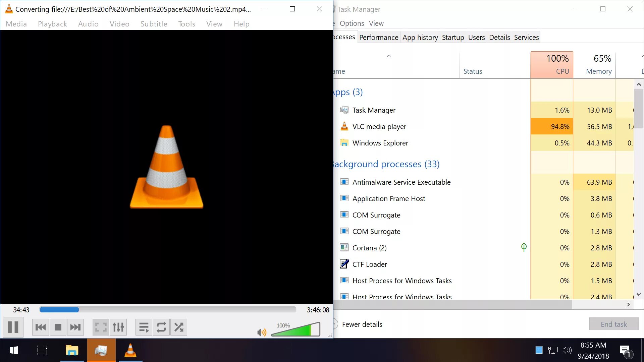This screenshot has height=362, width=644.
Task: Expand the Background Processes section
Action: 385,164
